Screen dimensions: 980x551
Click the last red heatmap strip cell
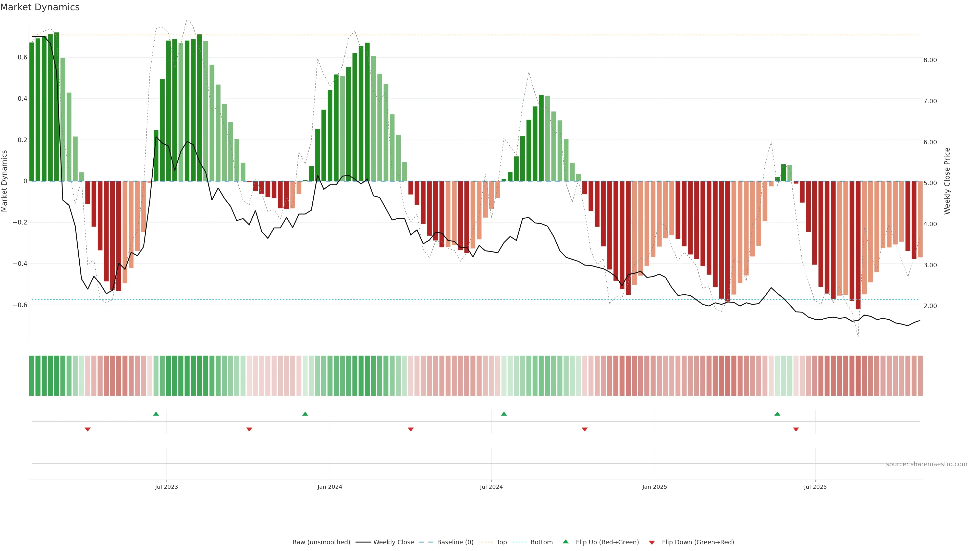coord(920,376)
